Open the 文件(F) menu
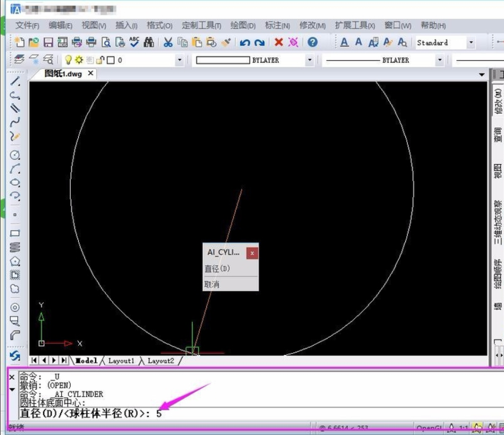Image resolution: width=504 pixels, height=435 pixels. 28,25
